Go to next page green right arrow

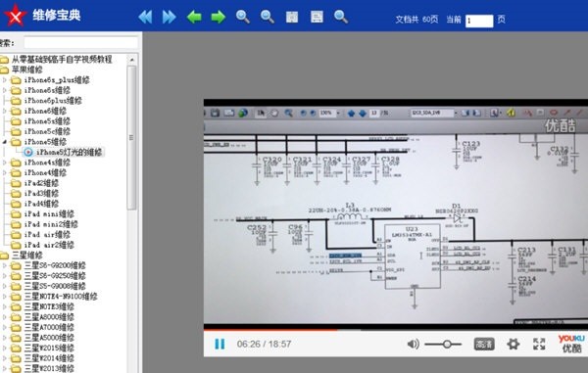(219, 17)
